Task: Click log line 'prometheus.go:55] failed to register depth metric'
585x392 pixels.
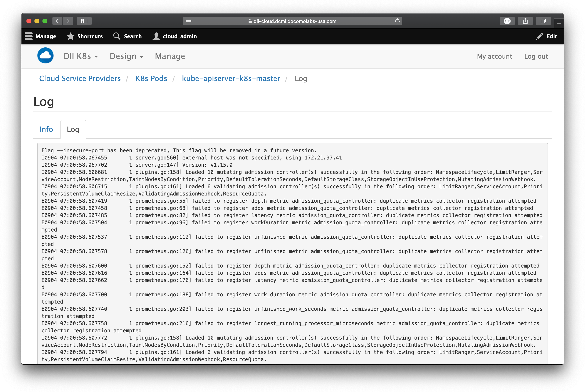Action: click(x=289, y=201)
